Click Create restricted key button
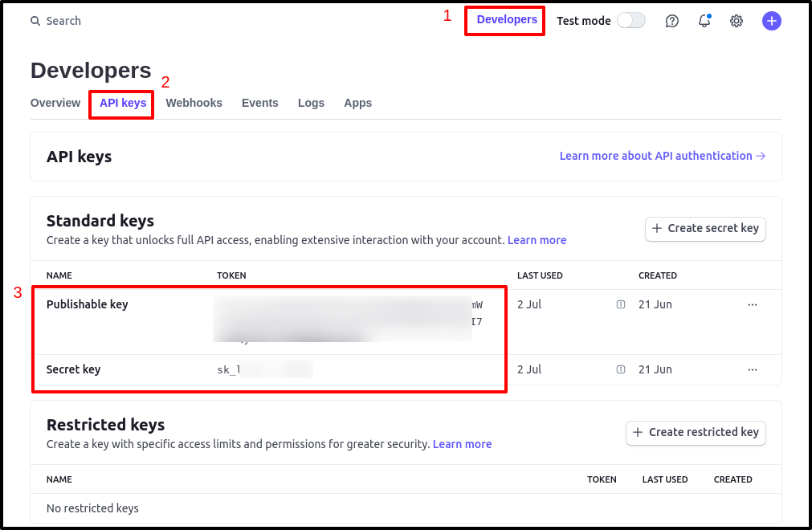 point(696,433)
